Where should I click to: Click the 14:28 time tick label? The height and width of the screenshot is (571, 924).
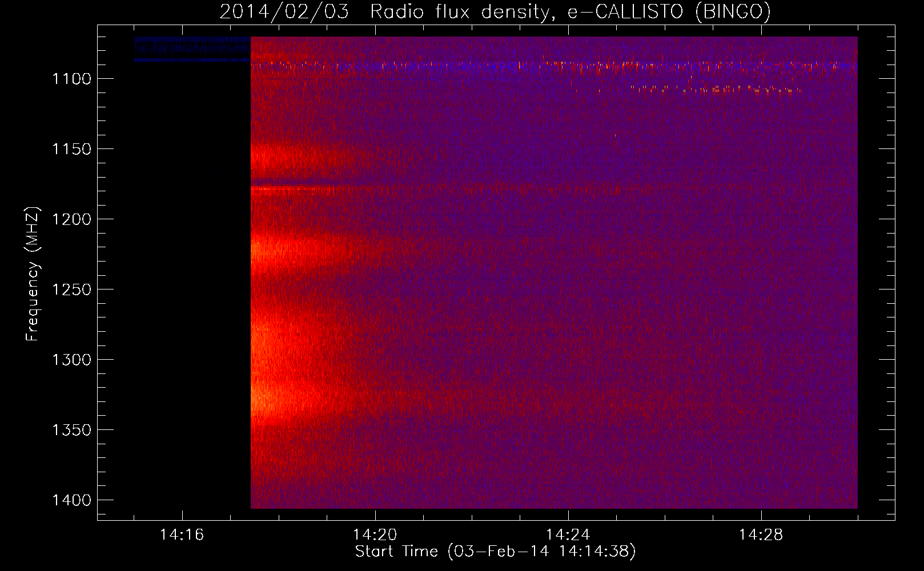(x=761, y=535)
